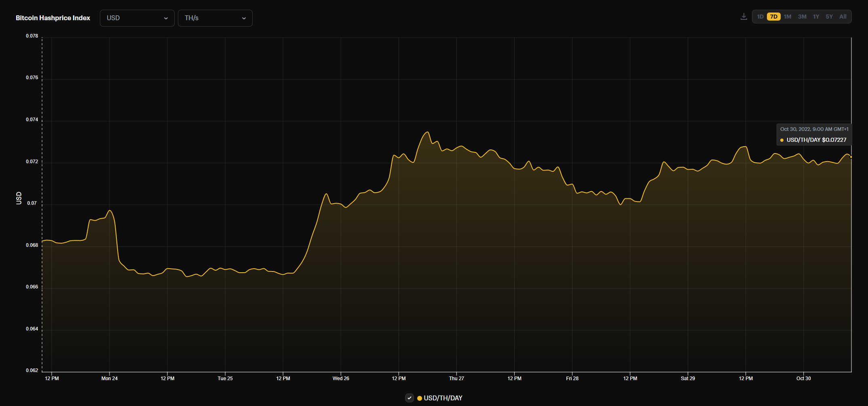
Task: Click the tooltip date Oct 30, 2022
Action: [x=795, y=129]
